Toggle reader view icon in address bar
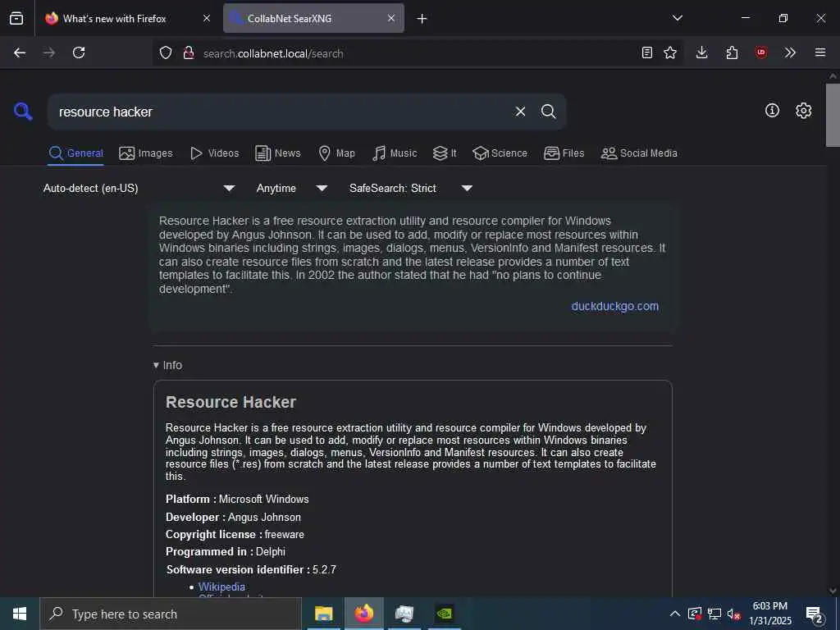This screenshot has height=630, width=840. click(647, 52)
